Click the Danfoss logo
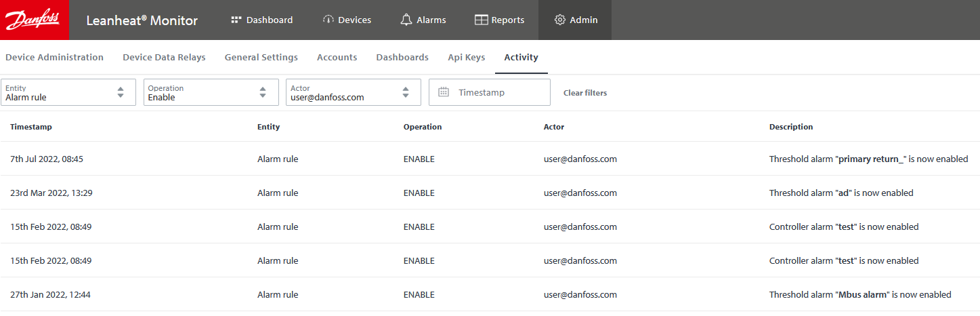The height and width of the screenshot is (316, 980). click(34, 20)
